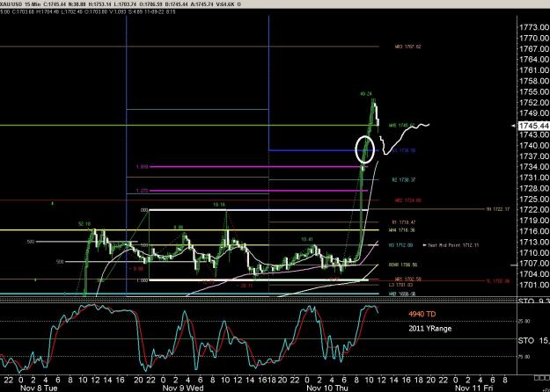Select the R1 1718.47 resistance label
The height and width of the screenshot is (392, 550).
click(404, 222)
